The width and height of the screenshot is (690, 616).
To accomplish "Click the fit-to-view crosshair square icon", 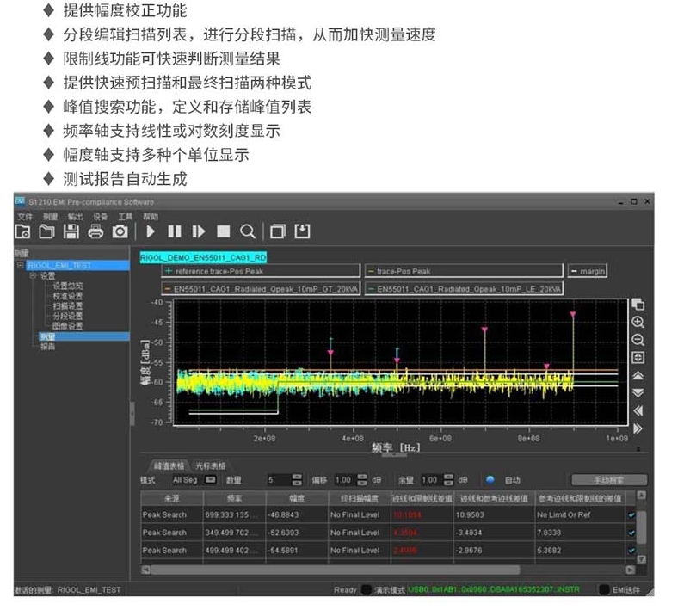I will click(638, 357).
